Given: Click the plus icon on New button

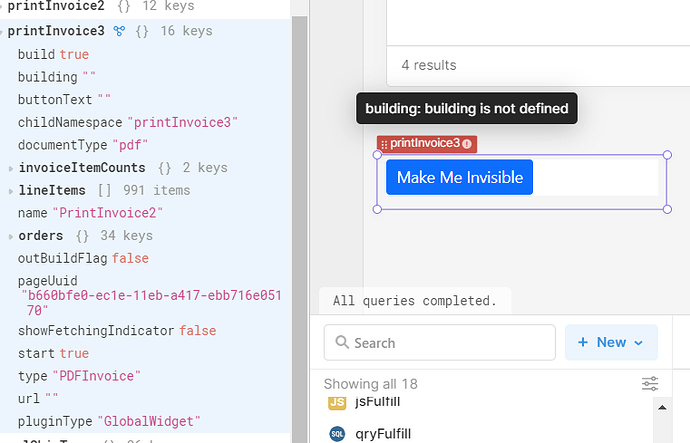Looking at the screenshot, I should click(583, 342).
